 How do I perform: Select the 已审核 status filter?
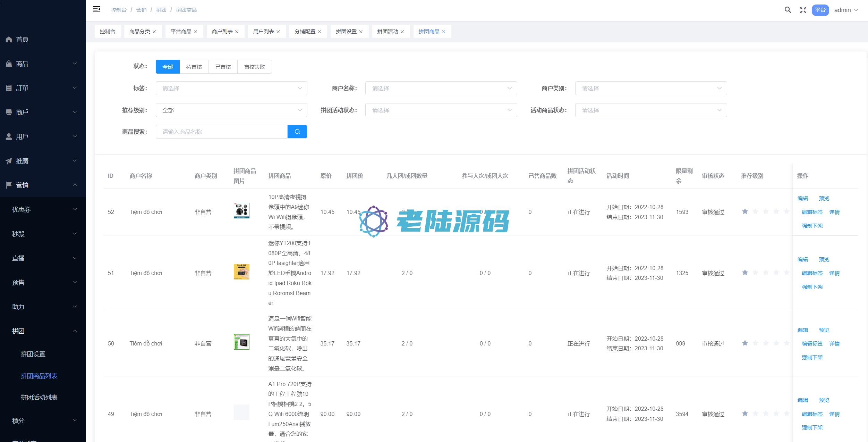click(x=223, y=67)
